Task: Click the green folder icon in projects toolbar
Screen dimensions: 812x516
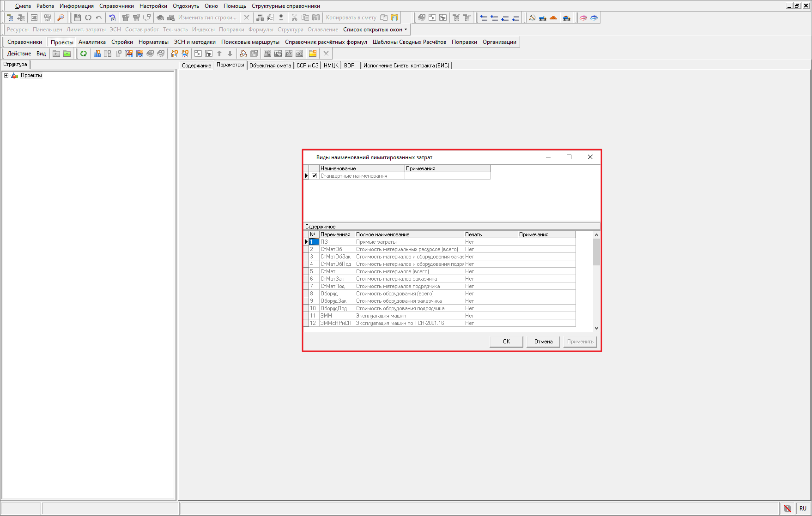Action: pyautogui.click(x=67, y=54)
